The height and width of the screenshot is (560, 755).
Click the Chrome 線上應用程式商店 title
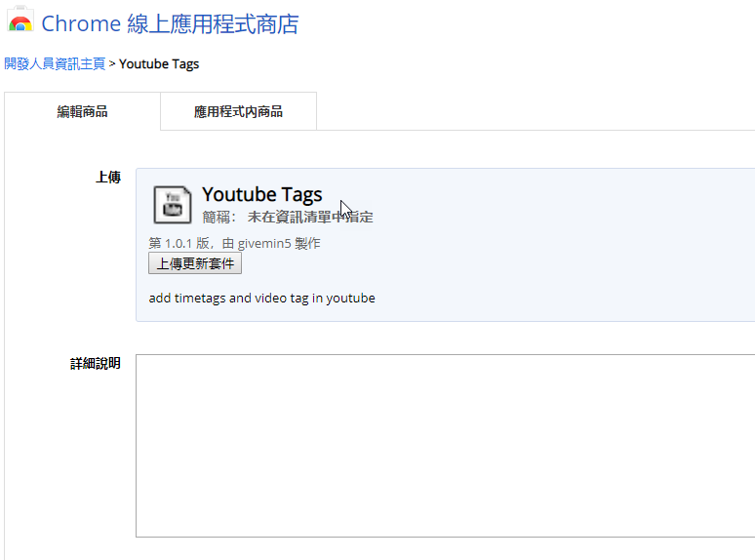pyautogui.click(x=170, y=23)
